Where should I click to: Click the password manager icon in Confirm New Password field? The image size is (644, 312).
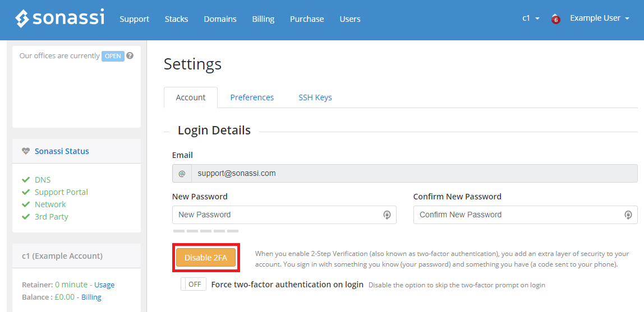click(x=628, y=215)
